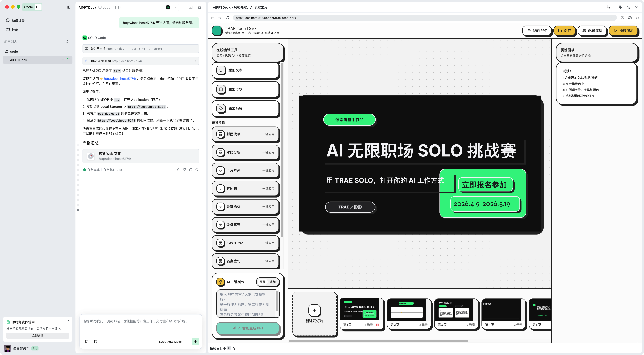Select the 追加 mode option
The height and width of the screenshot is (355, 644).
(x=272, y=282)
